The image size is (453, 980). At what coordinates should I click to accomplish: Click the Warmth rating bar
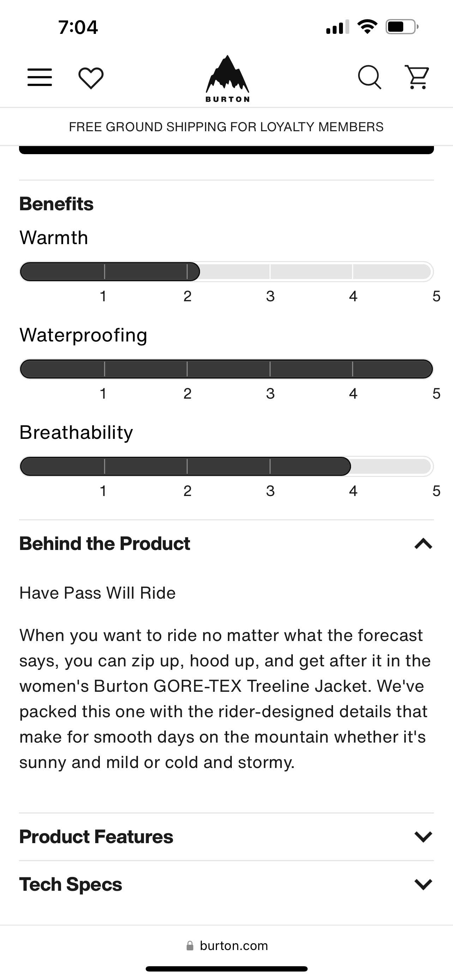coord(226,272)
